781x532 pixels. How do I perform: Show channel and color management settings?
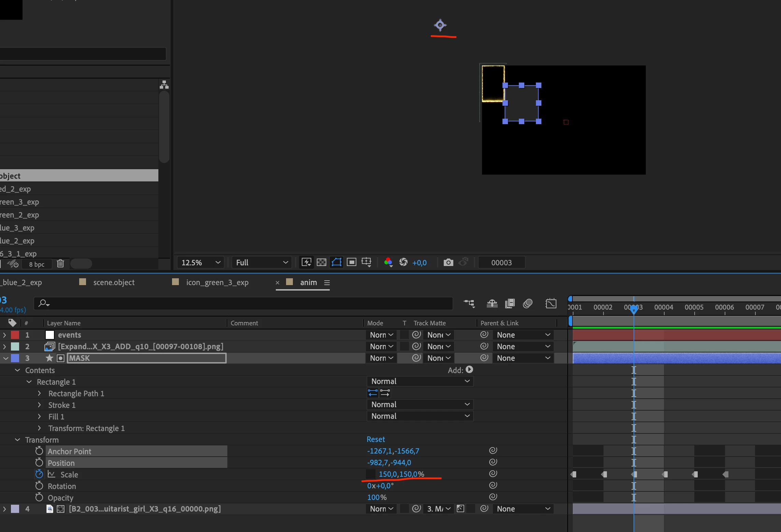click(388, 262)
